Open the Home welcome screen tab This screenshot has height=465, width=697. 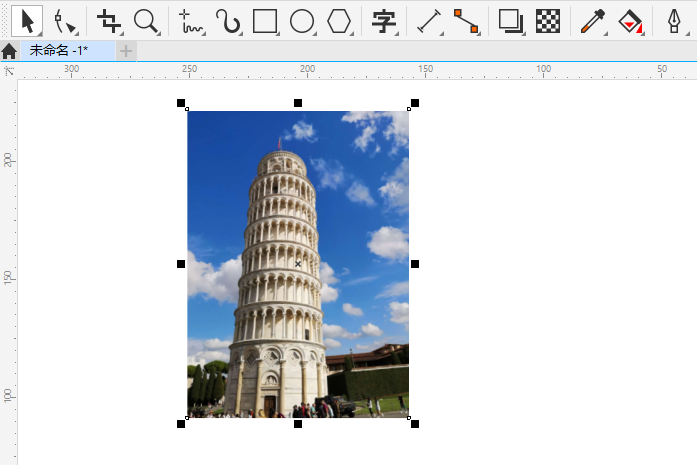pos(9,51)
